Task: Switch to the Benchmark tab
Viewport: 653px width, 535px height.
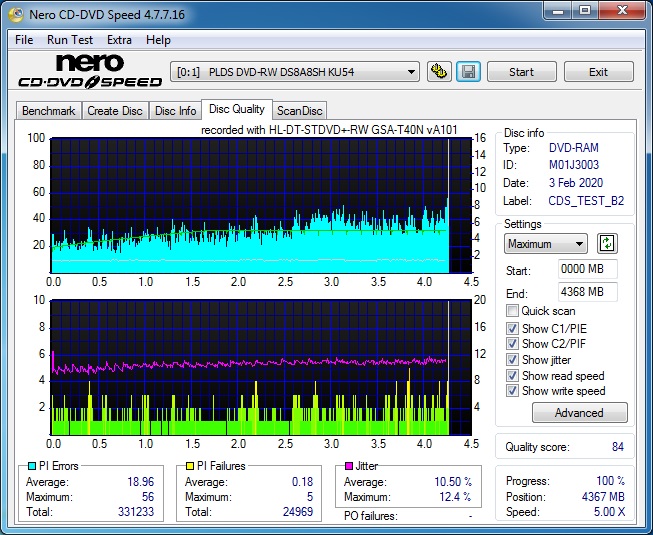Action: coord(49,111)
